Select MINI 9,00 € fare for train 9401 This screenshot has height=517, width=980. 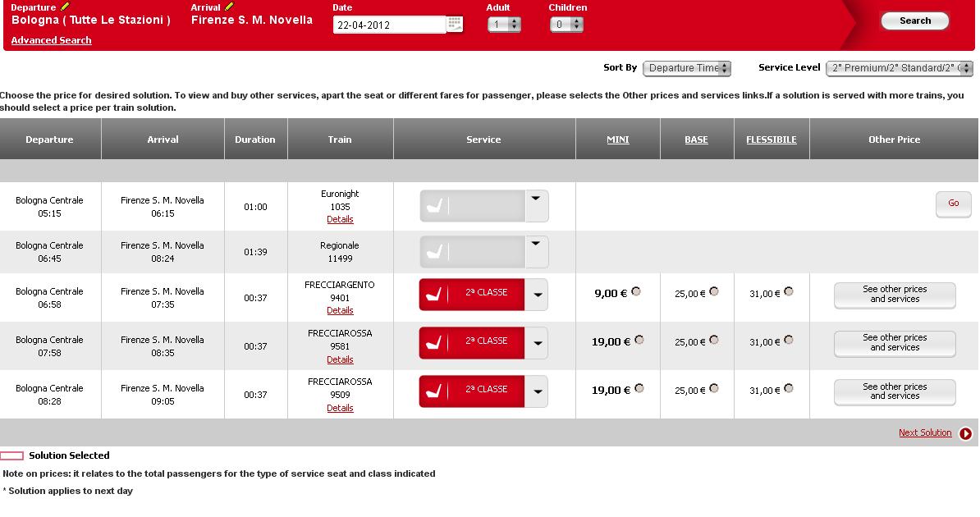(x=635, y=291)
